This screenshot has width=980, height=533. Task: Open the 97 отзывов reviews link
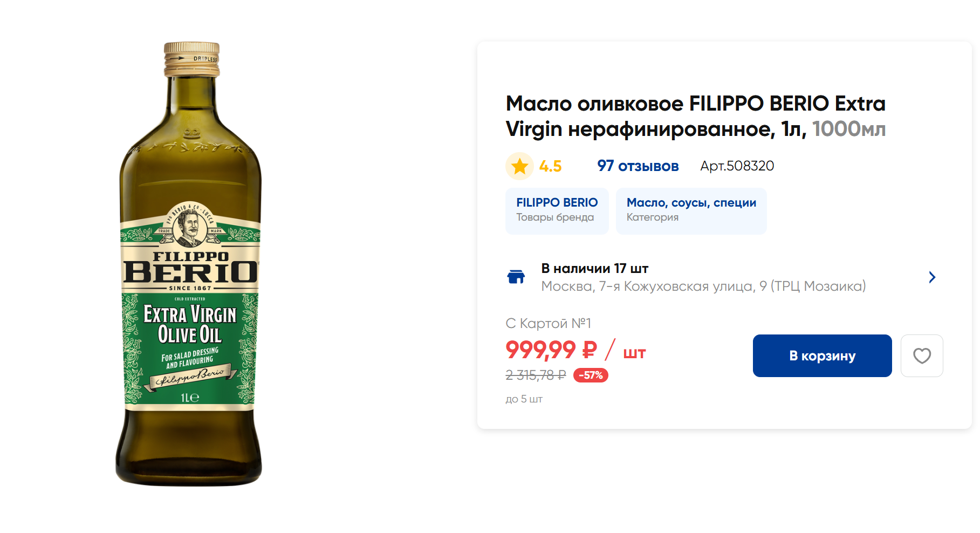click(x=638, y=166)
